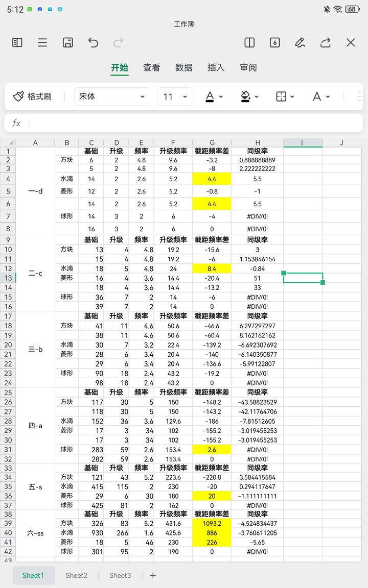368x588 pixels.
Task: Click merged cell labeled 六-ss
Action: coord(35,533)
